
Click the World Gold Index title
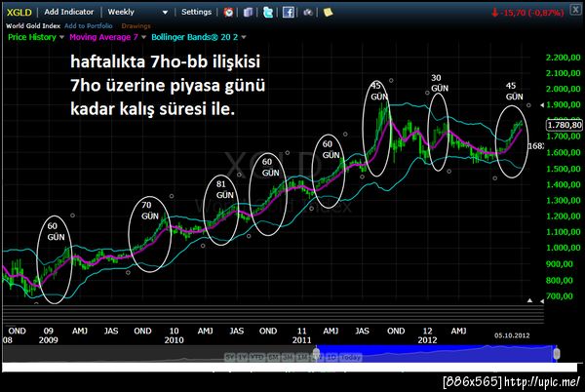(33, 25)
